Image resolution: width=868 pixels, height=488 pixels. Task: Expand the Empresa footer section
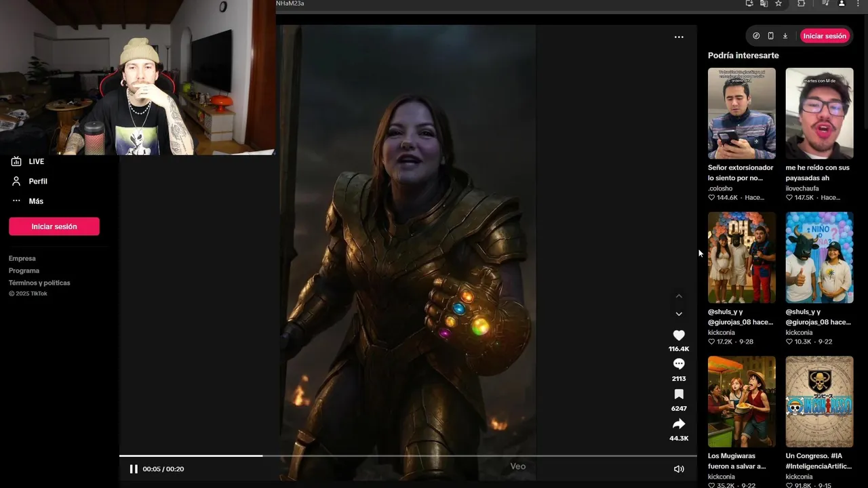point(22,258)
